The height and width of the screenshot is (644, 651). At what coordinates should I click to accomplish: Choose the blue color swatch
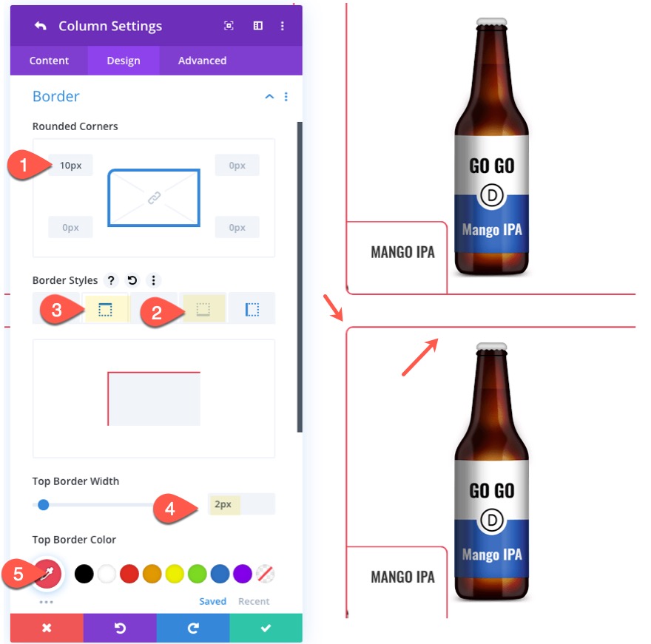[x=220, y=574]
